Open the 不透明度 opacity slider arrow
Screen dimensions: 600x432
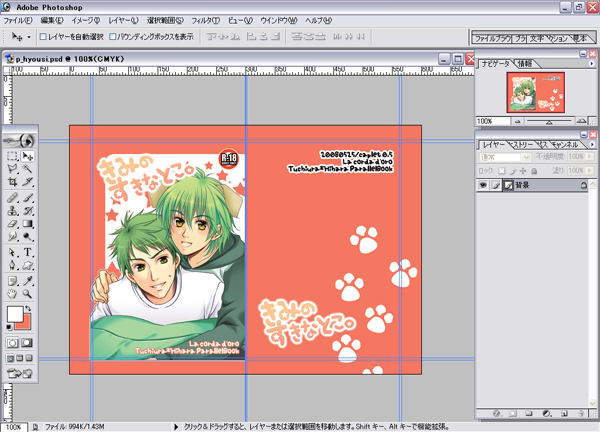click(590, 156)
